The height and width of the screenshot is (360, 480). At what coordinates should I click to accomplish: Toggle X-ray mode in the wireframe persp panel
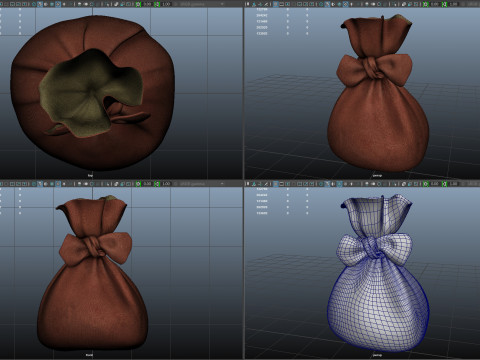[x=404, y=184]
